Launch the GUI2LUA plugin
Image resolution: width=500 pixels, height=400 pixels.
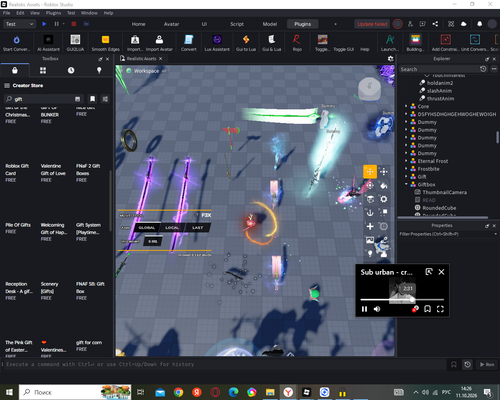75,43
